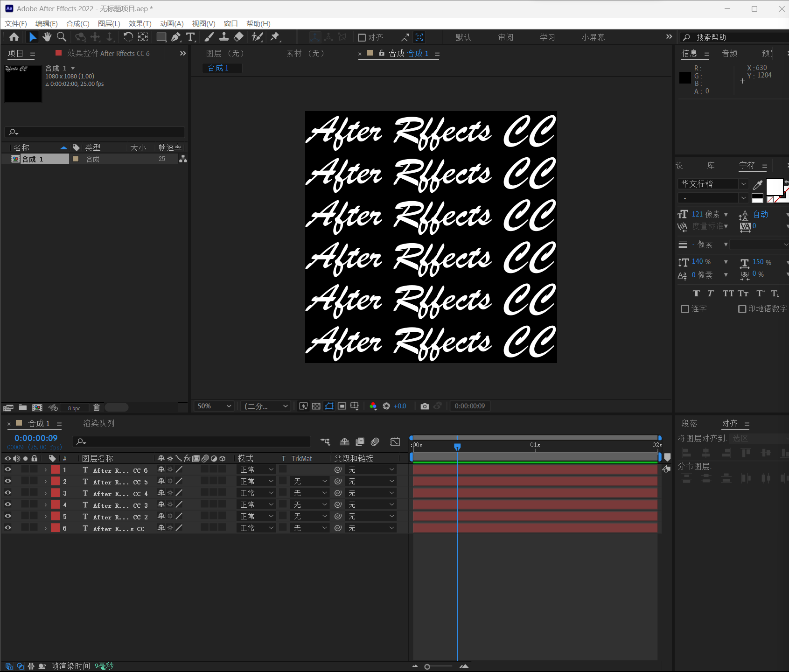
Task: Hide layer 2 After R... CC 5
Action: point(8,481)
